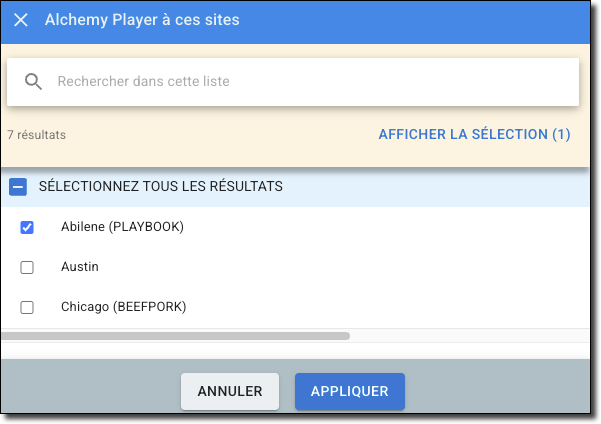This screenshot has width=601, height=424.
Task: Toggle the select-all indeterminate checkbox
Action: click(x=18, y=187)
